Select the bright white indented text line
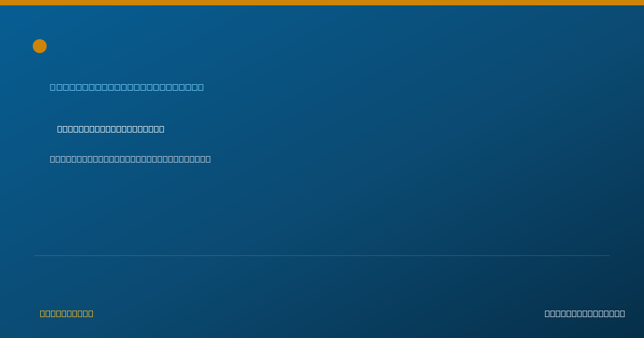The height and width of the screenshot is (338, 644). coord(111,129)
